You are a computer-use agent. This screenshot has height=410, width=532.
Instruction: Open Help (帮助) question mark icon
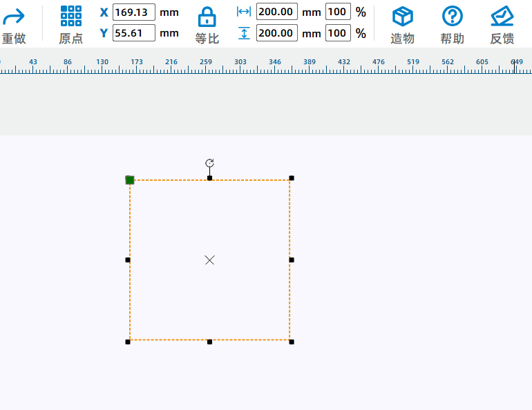(x=452, y=17)
